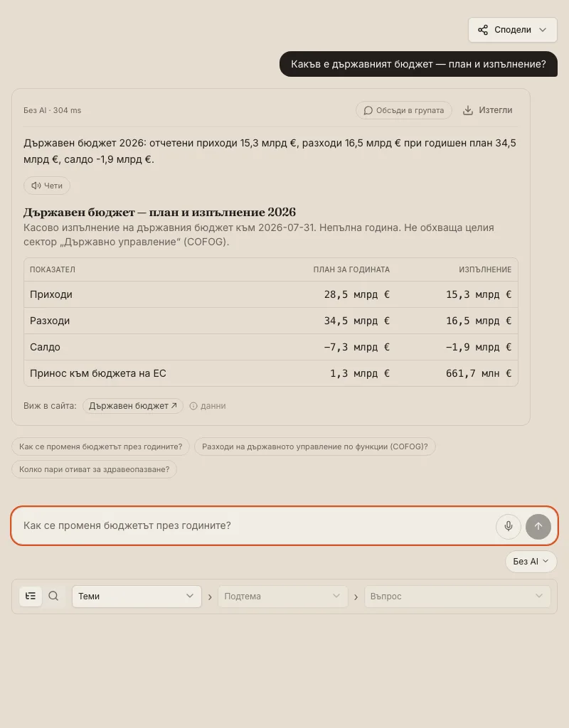
Task: Click the Обсъди в групата button
Action: (x=404, y=110)
